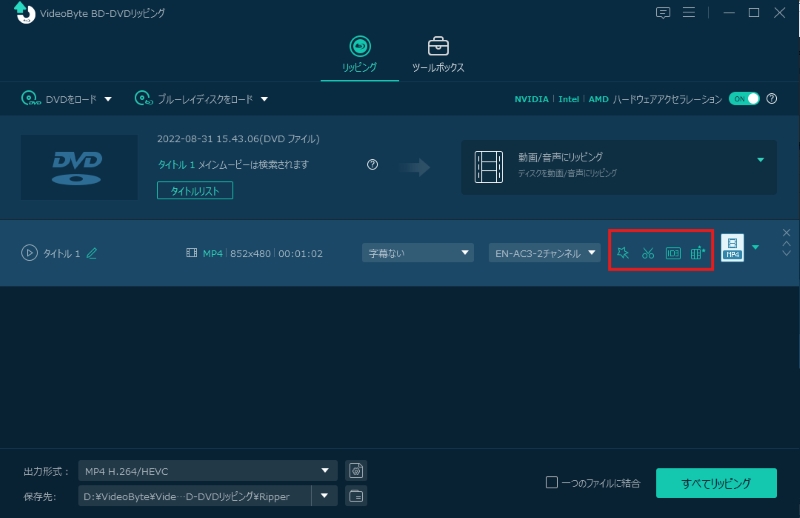The image size is (800, 518).
Task: Expand arrow beside MP4 format icon
Action: (756, 248)
